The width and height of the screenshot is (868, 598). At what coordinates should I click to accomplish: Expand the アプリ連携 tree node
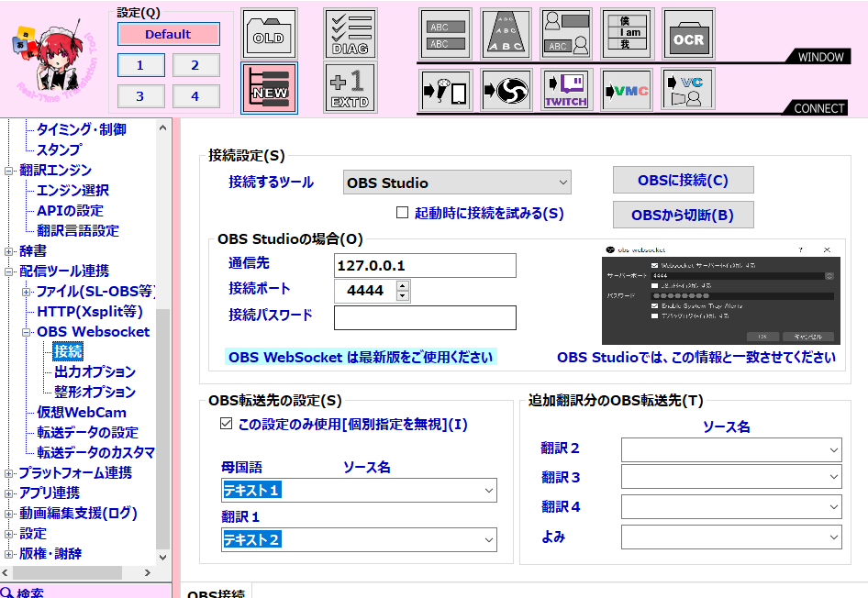click(9, 493)
